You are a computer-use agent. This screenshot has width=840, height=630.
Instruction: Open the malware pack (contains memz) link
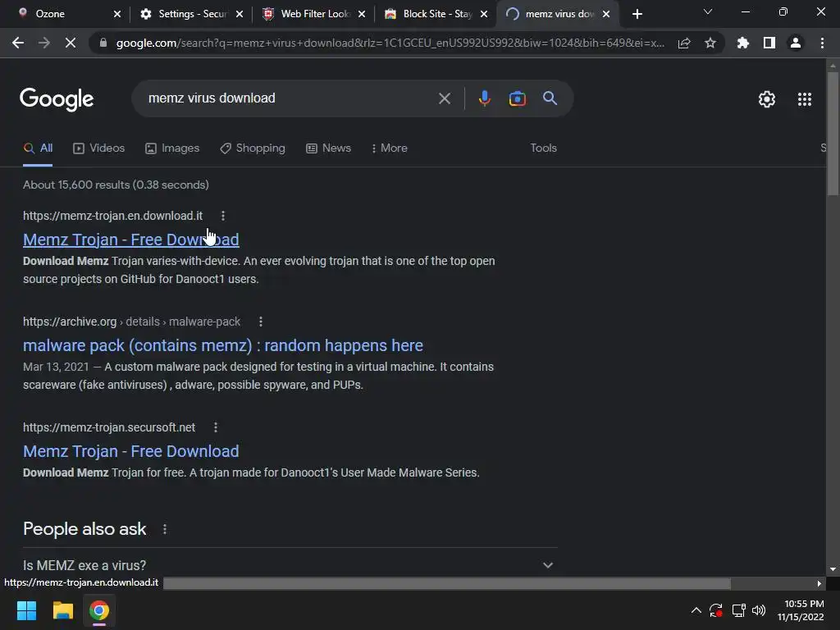click(x=223, y=345)
